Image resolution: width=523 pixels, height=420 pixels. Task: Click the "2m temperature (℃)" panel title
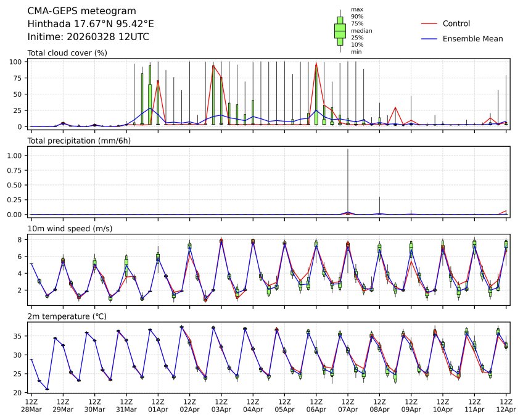67,316
